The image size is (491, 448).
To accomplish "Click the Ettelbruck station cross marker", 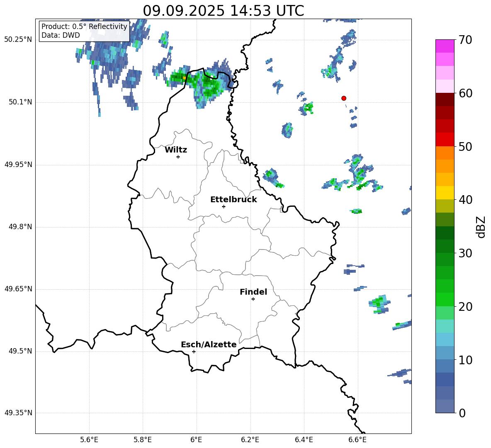I will [224, 206].
